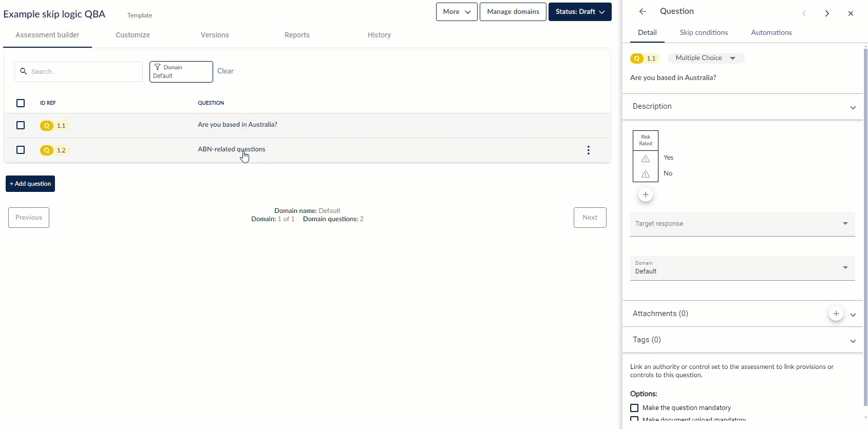Viewport: 868px width, 429px height.
Task: Go to next question using right chevron
Action: tap(827, 14)
